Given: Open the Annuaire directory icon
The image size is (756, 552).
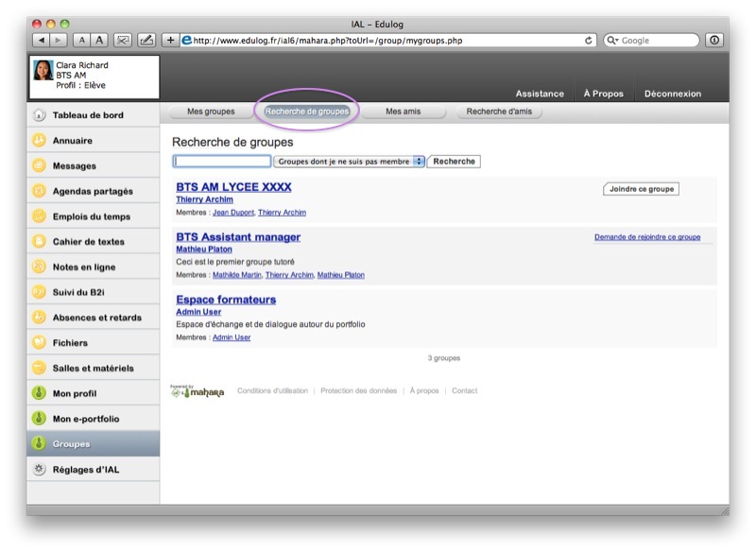Looking at the screenshot, I should click(39, 141).
